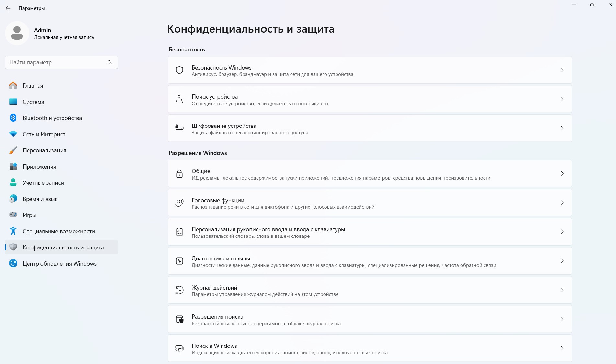The width and height of the screenshot is (616, 364).
Task: Open Шифрование устройства title text
Action: [224, 126]
